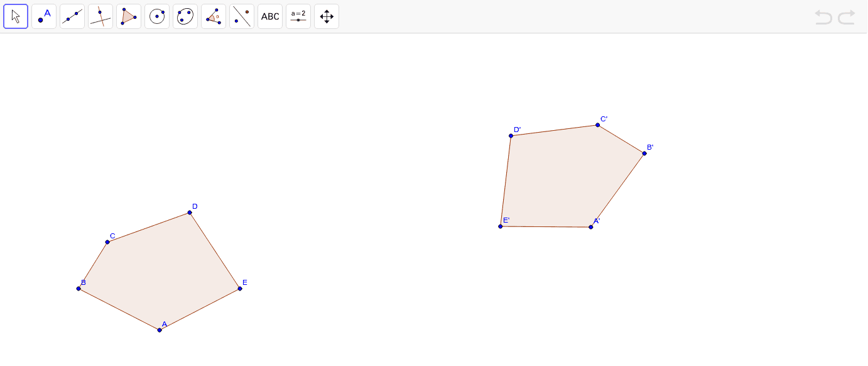Screen dimensions: 868x366
Task: Select segment C'B' of the right polygon
Action: [x=621, y=139]
